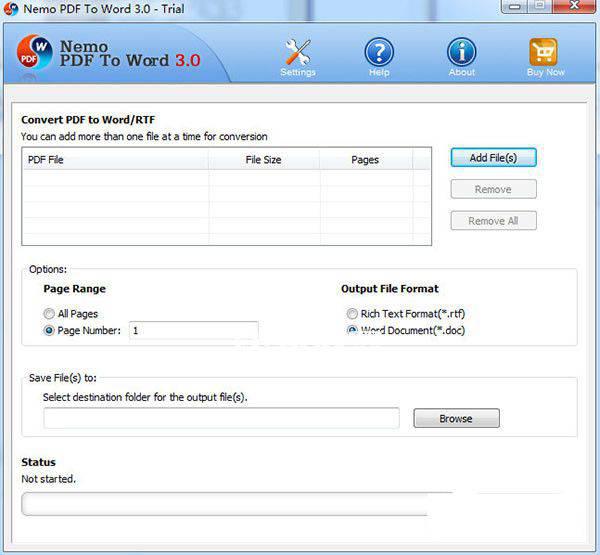This screenshot has width=600, height=555.
Task: Click the Page Number input field
Action: 194,330
